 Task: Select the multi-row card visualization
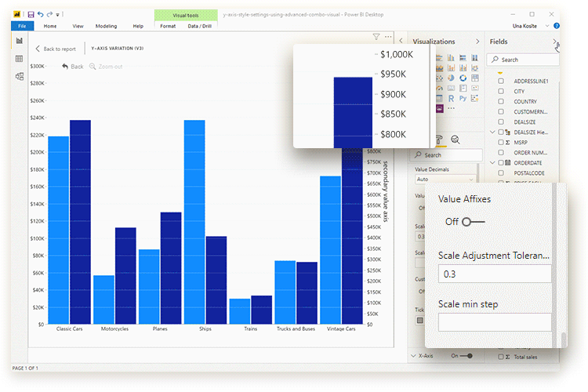pyautogui.click(x=463, y=88)
